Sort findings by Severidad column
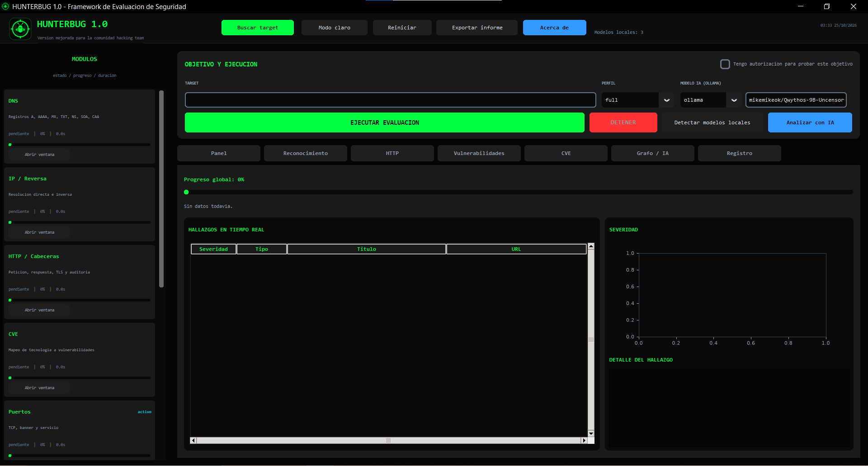The image size is (868, 466). pos(213,249)
